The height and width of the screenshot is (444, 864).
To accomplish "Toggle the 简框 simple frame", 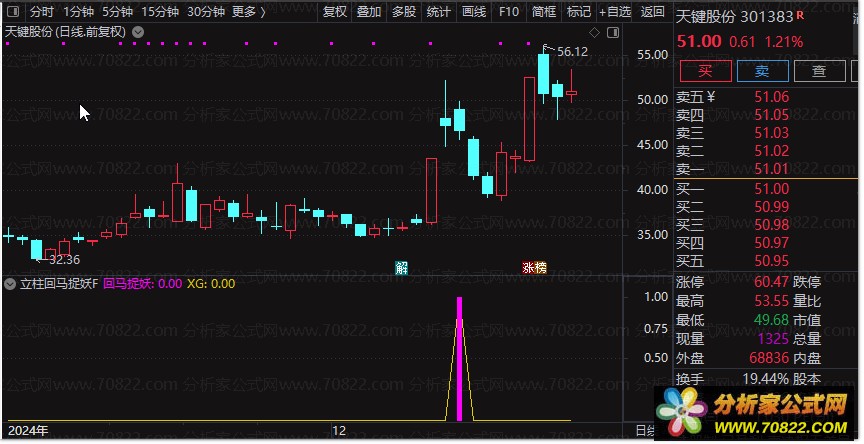I will 543,12.
